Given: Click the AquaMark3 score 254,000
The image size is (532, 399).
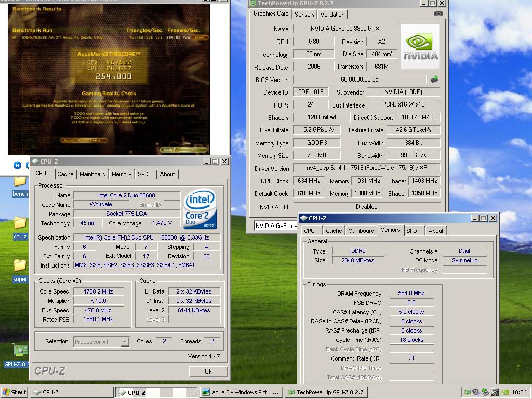Looking at the screenshot, I should click(x=113, y=77).
